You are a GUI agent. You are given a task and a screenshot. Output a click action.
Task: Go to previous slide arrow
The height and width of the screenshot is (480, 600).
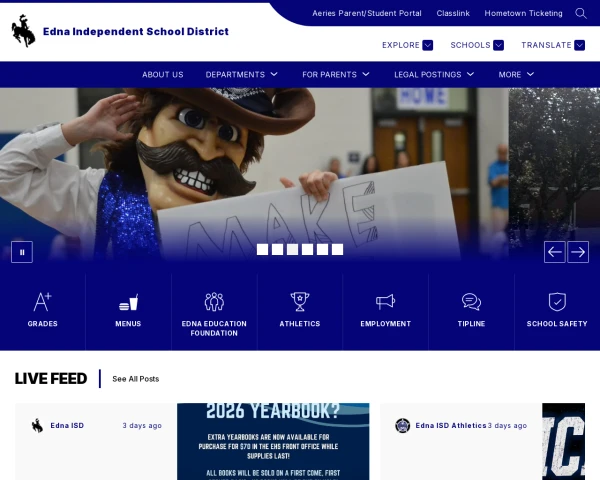(x=554, y=252)
